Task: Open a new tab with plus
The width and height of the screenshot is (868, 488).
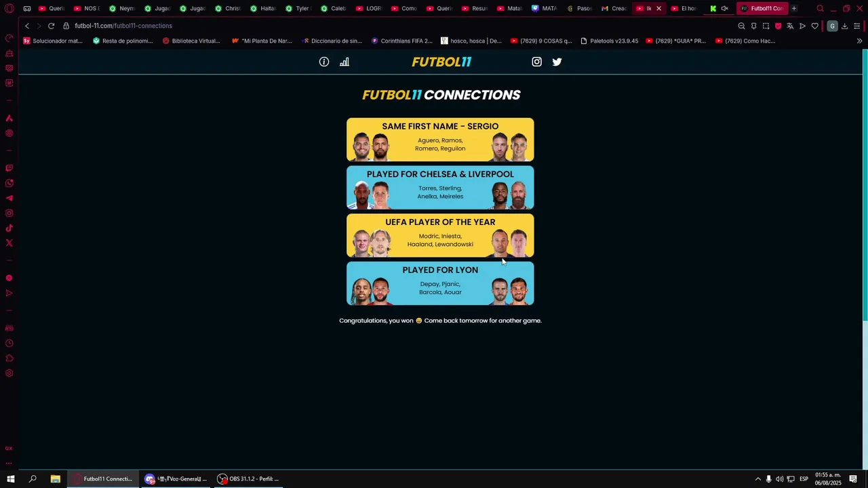Action: point(794,9)
